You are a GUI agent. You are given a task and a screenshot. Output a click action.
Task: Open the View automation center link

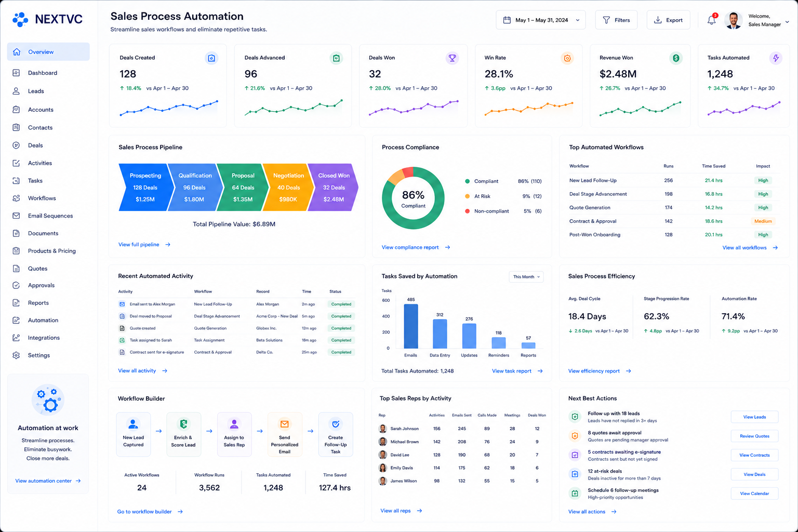48,481
